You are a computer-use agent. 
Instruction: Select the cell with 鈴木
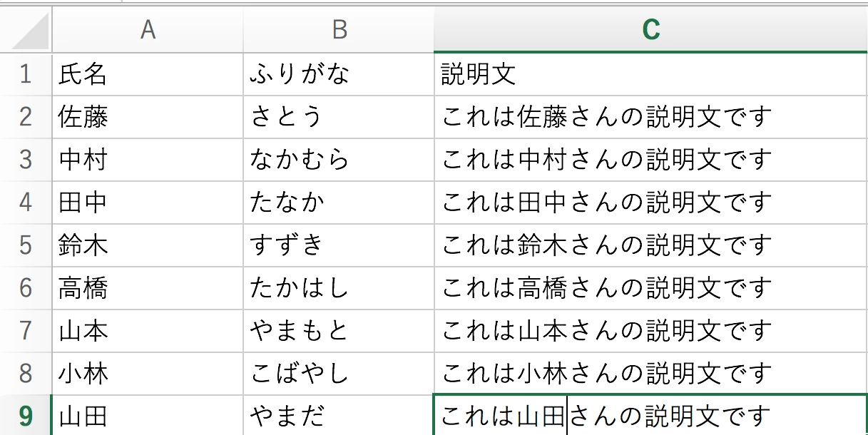(x=148, y=245)
